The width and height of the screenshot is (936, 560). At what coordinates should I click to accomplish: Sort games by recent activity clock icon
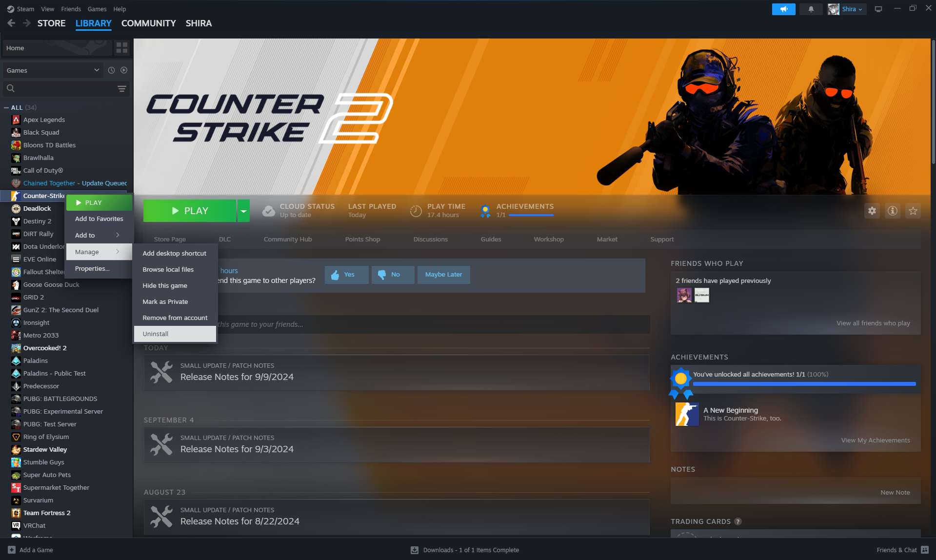click(111, 70)
